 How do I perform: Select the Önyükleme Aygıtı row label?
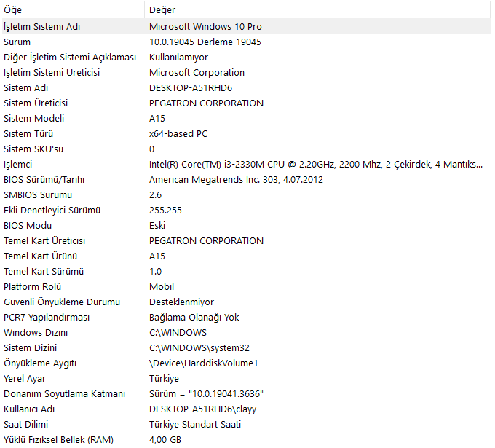[x=40, y=363]
